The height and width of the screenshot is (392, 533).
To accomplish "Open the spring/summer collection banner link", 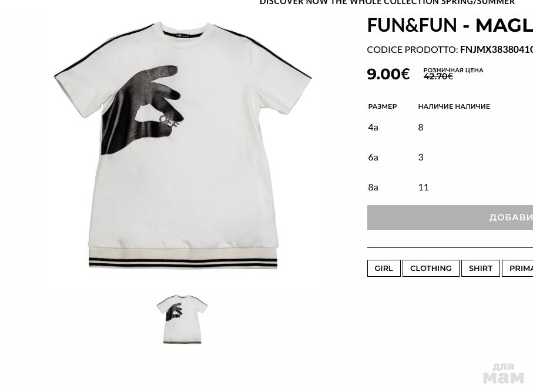I will pyautogui.click(x=387, y=2).
